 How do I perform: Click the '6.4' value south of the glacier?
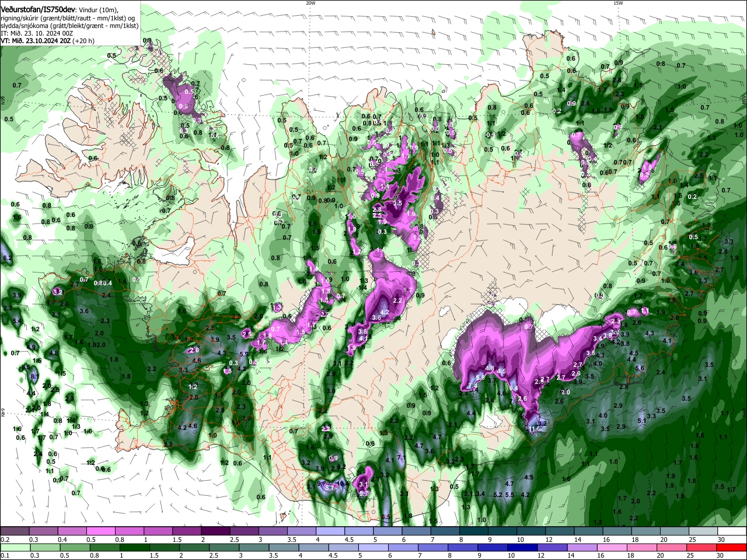tap(514, 388)
